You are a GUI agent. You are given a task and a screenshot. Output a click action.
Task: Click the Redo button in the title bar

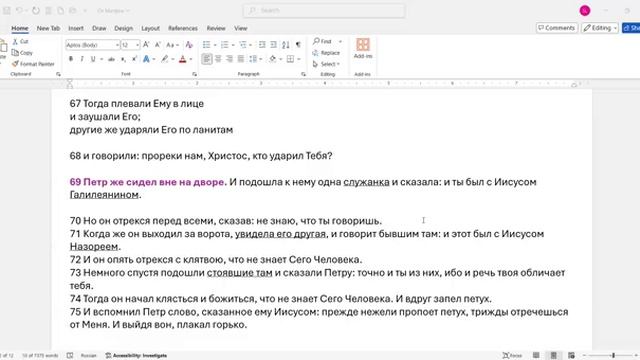[36, 11]
